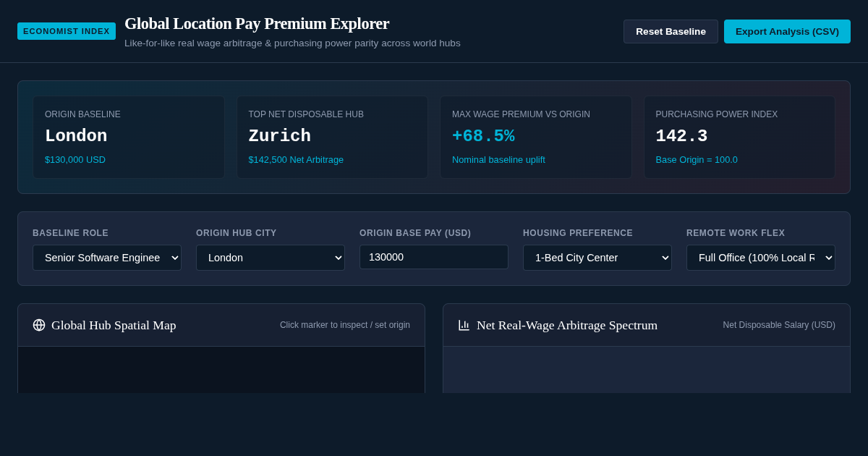Click the Origin Base Pay input field

434,257
